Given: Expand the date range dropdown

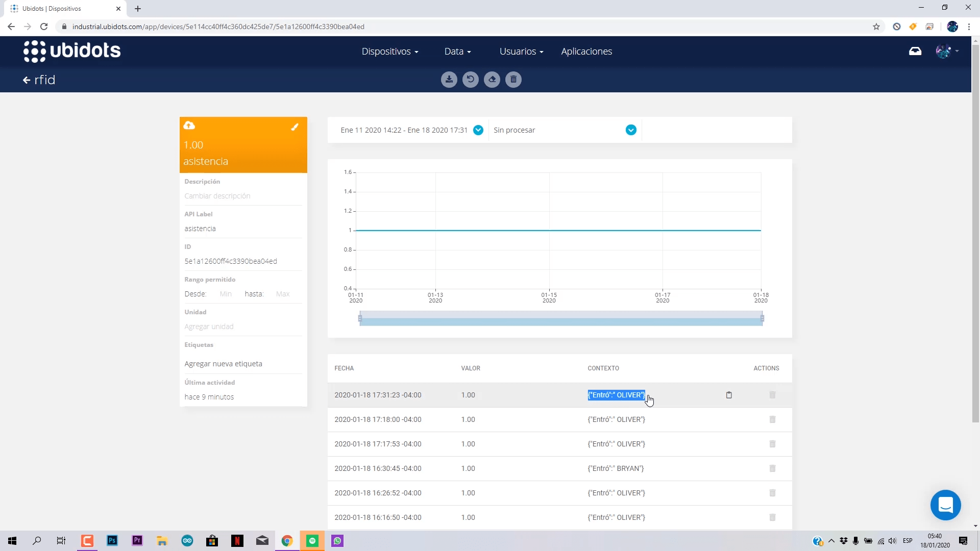Looking at the screenshot, I should pos(478,130).
